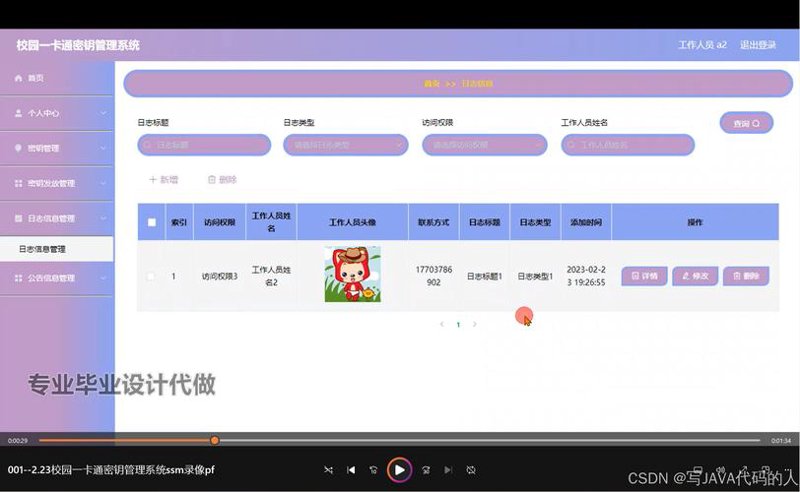Viewport: 800px width, 492px height.
Task: Play the video with the round button
Action: (x=399, y=470)
